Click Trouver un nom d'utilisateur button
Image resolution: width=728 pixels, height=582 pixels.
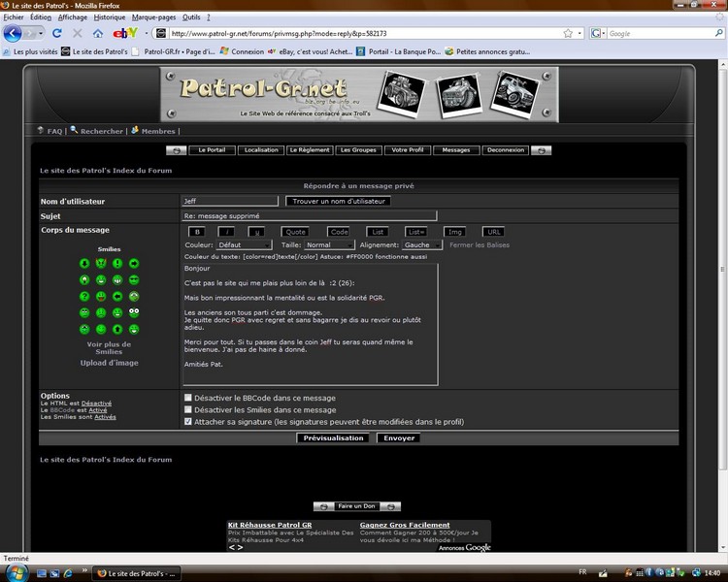(339, 201)
